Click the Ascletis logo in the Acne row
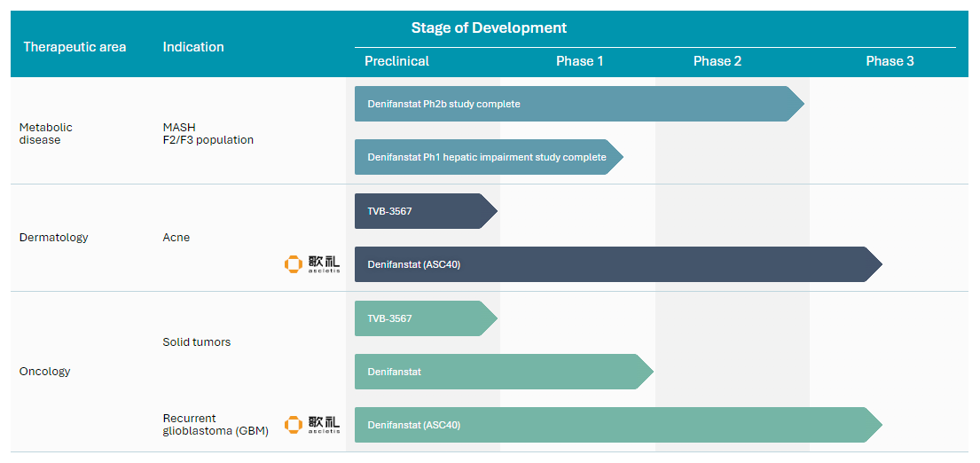980x463 pixels. pyautogui.click(x=312, y=264)
